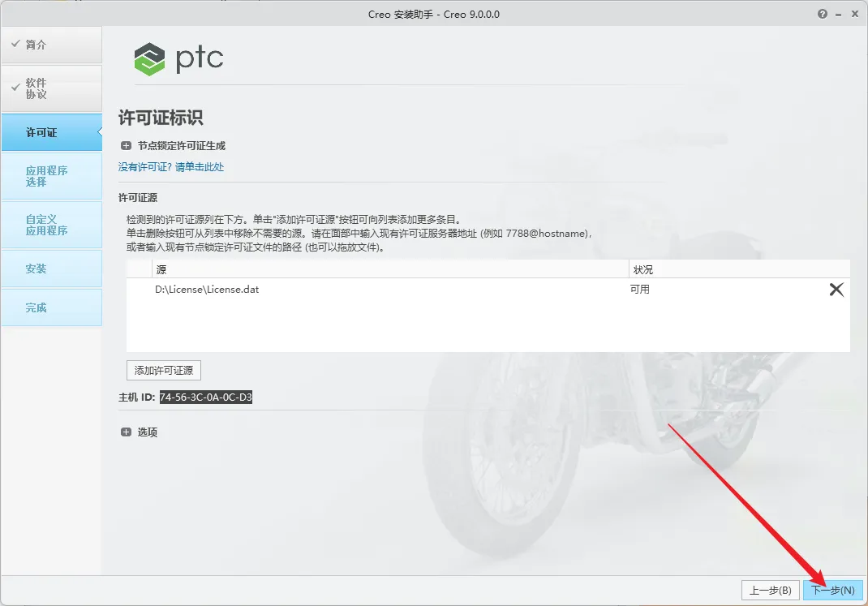Select the 许可证 step
Image resolution: width=868 pixels, height=606 pixels.
51,132
